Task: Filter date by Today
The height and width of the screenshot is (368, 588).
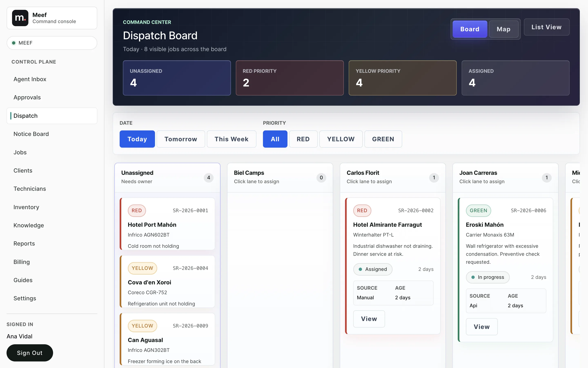Action: pos(137,139)
